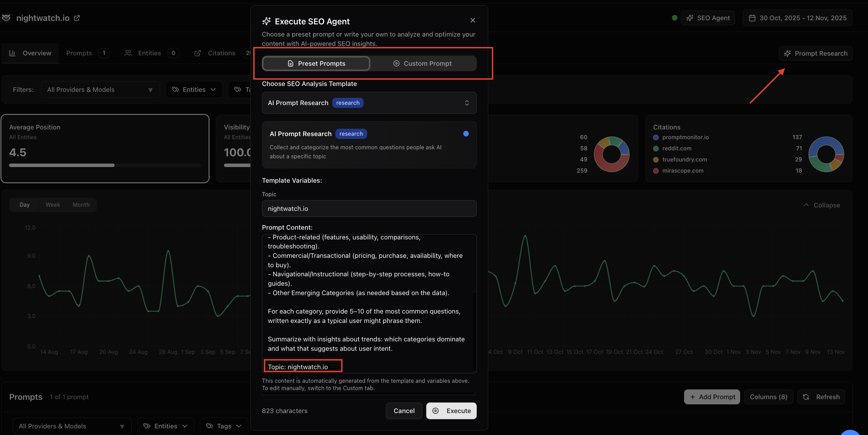Open the Prompts tab
The height and width of the screenshot is (435, 868).
point(79,53)
